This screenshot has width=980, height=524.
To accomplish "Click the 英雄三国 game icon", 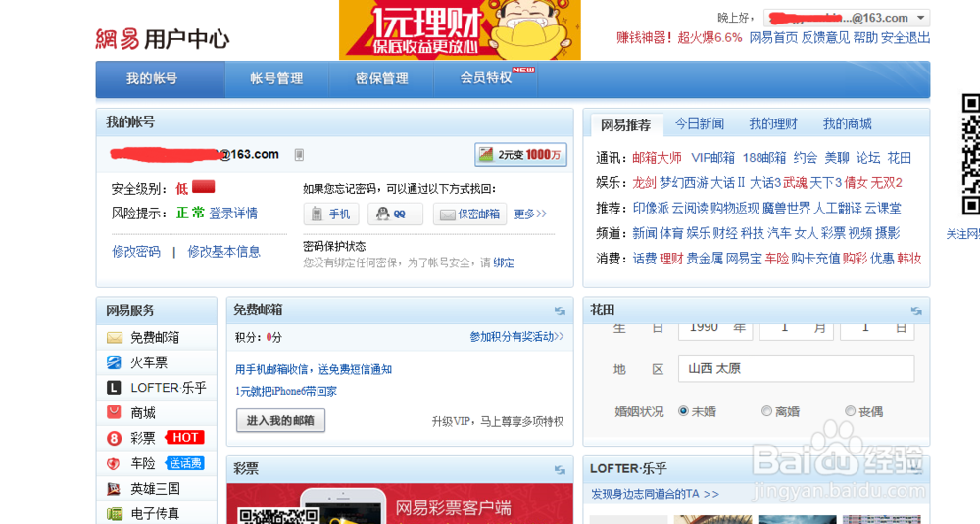I will tap(113, 489).
